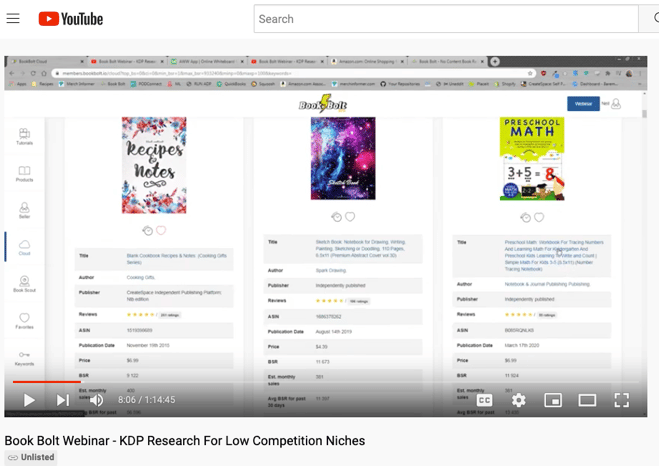The height and width of the screenshot is (466, 659).
Task: Open the Blank Cookbook Recipes & Notes title link
Action: point(177,259)
